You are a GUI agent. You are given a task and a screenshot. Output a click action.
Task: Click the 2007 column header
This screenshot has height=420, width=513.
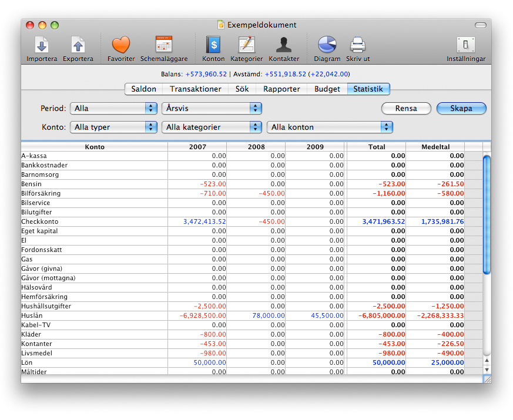197,147
